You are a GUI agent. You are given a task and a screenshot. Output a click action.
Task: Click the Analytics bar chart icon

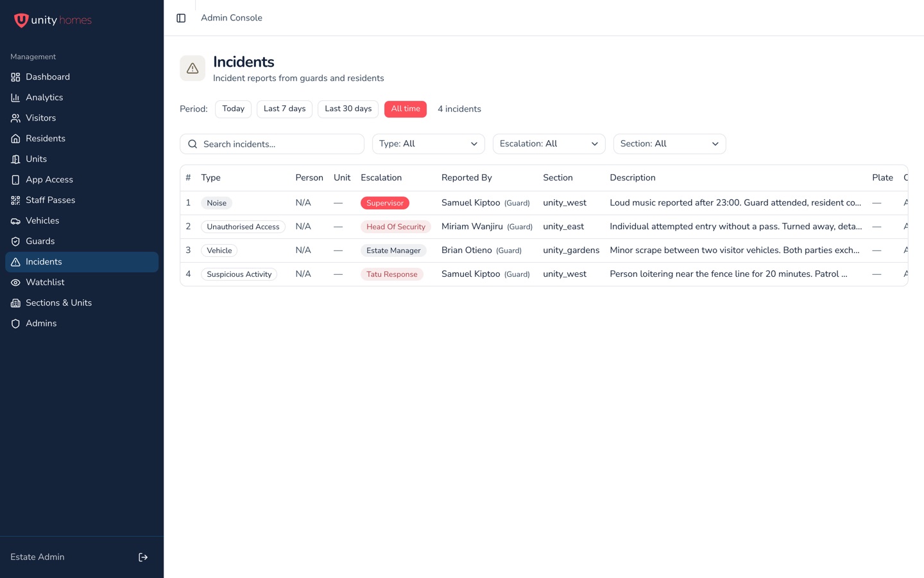(x=15, y=98)
